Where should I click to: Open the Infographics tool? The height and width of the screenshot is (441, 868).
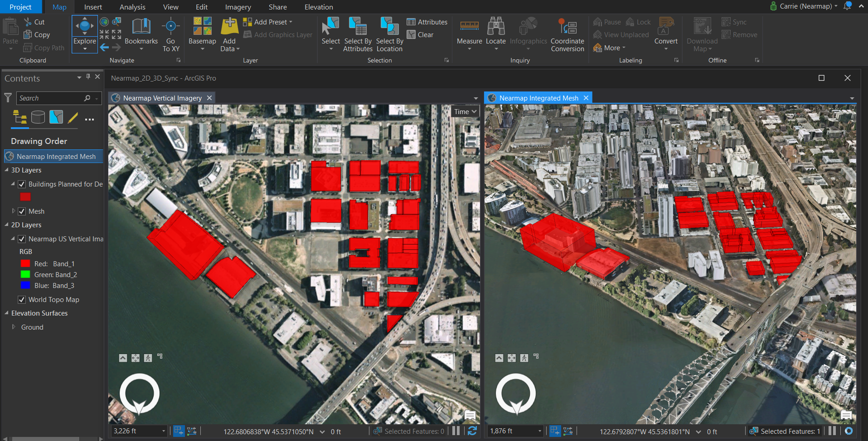coord(528,31)
